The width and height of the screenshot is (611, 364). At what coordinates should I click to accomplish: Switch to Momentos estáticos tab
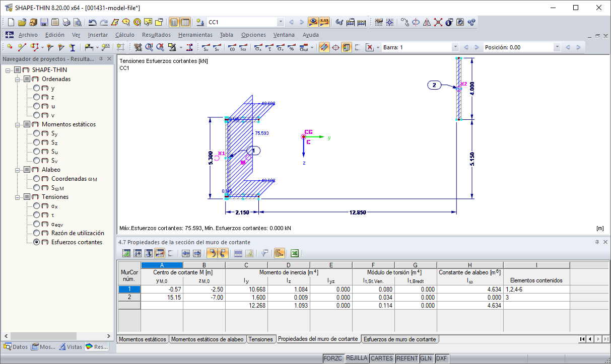pos(143,339)
